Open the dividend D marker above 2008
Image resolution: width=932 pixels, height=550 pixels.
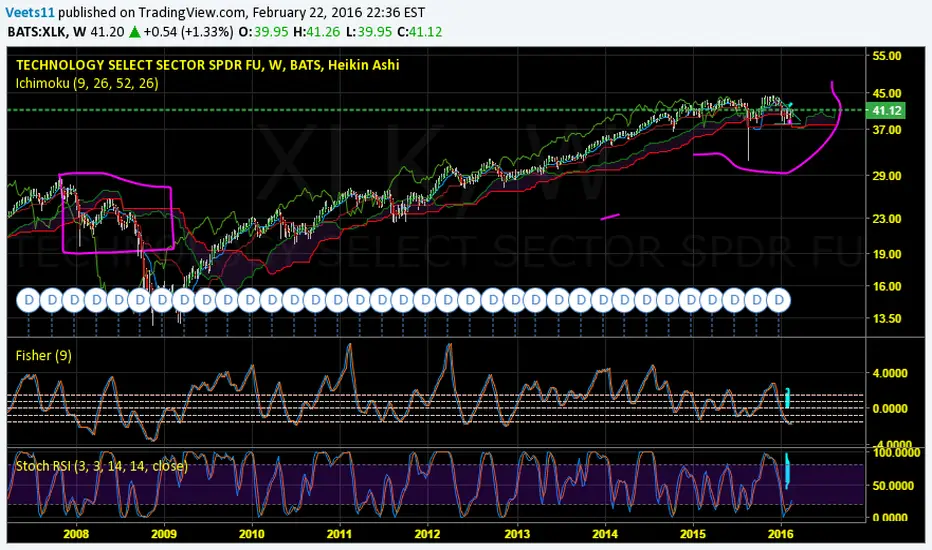[74, 300]
